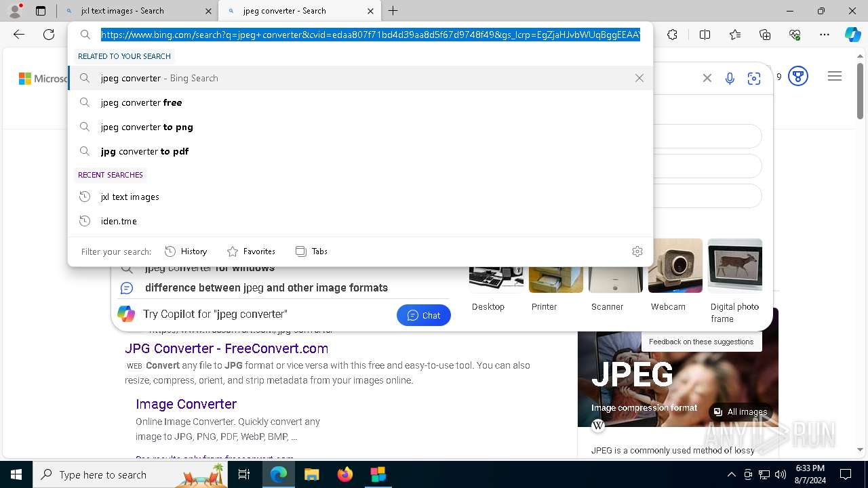The image size is (868, 488).
Task: Filter suggestions by Favorites
Action: point(251,251)
